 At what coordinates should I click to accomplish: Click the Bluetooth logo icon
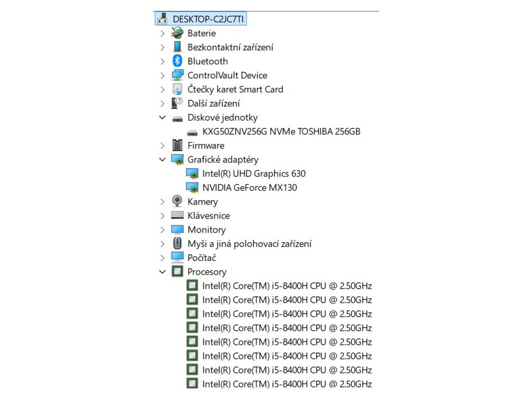click(x=177, y=61)
